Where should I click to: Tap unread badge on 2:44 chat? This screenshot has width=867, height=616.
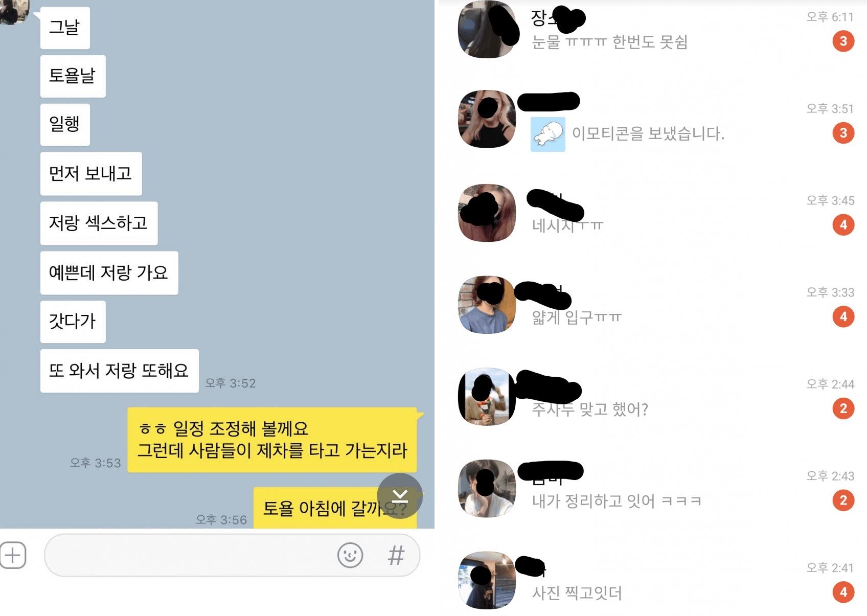(843, 408)
